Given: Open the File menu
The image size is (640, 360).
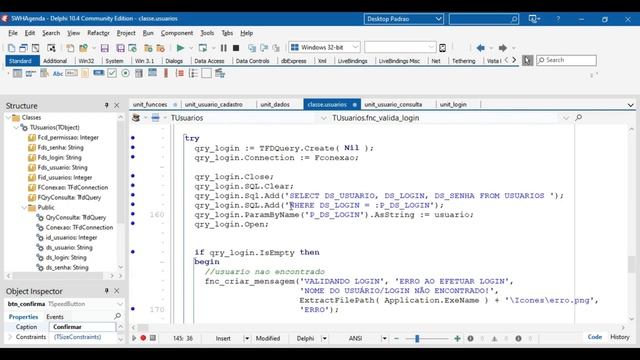Looking at the screenshot, I should click(x=13, y=33).
